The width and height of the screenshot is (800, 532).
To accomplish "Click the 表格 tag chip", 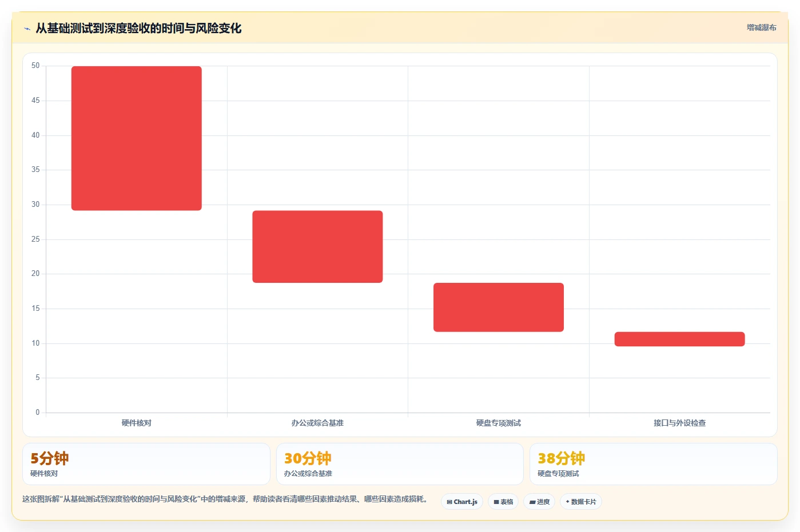I will 503,502.
